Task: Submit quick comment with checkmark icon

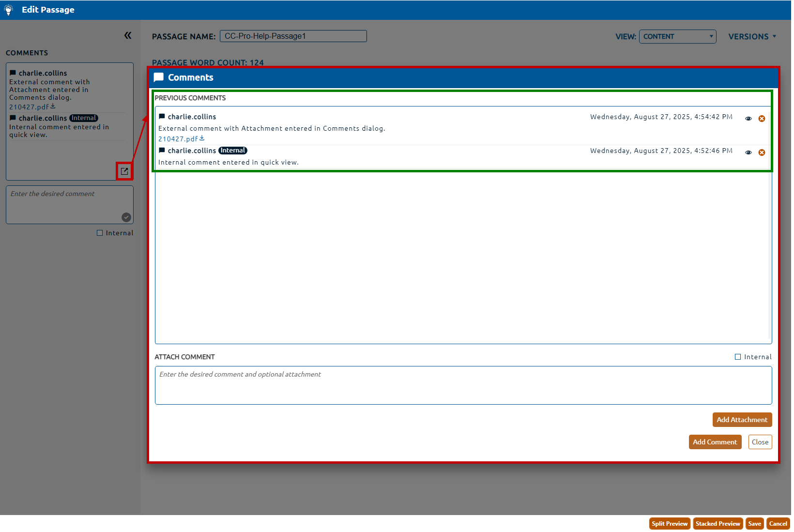Action: tap(126, 217)
